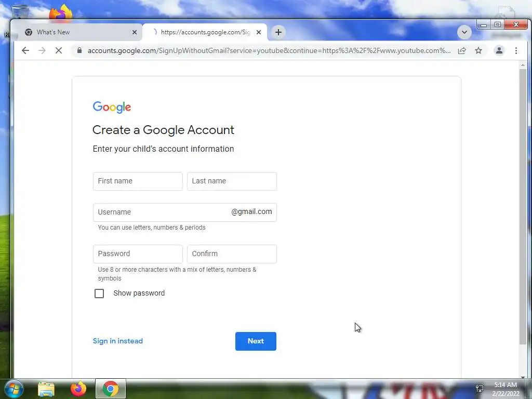Viewport: 532px width, 399px height.
Task: Launch Firefox from the taskbar
Action: click(x=78, y=389)
